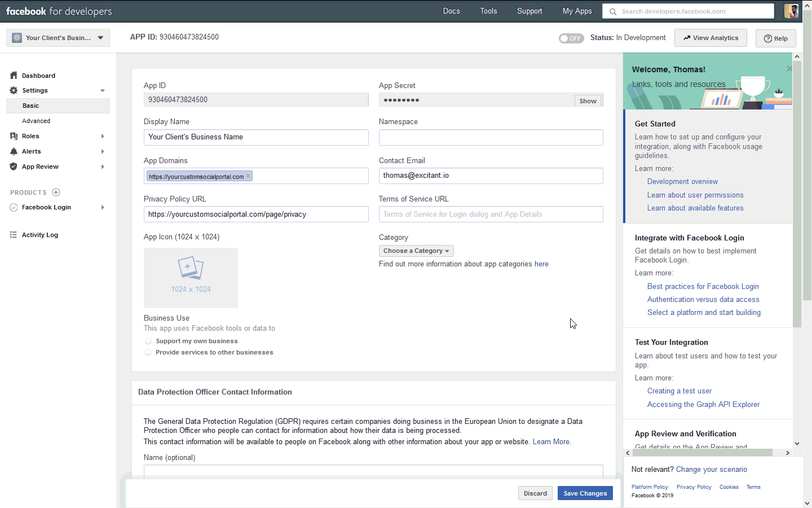Image resolution: width=812 pixels, height=508 pixels.
Task: Expand the Alerts submenu arrow
Action: [x=103, y=151]
